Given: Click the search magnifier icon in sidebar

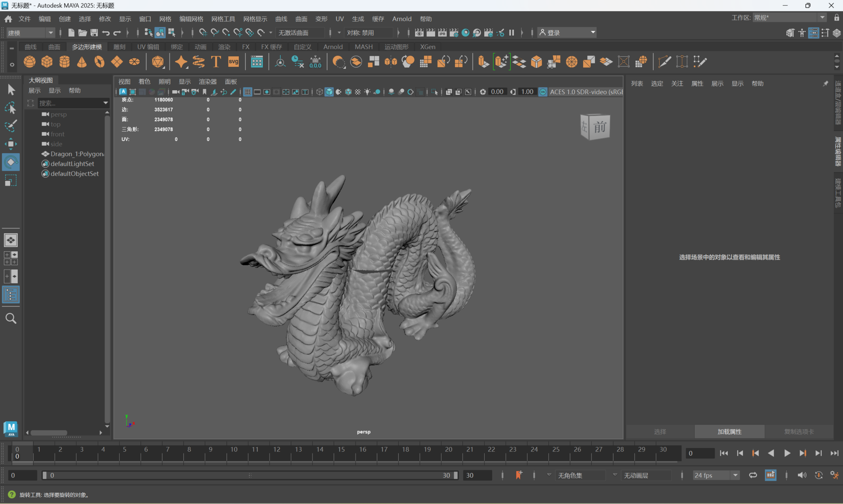Looking at the screenshot, I should (x=11, y=318).
